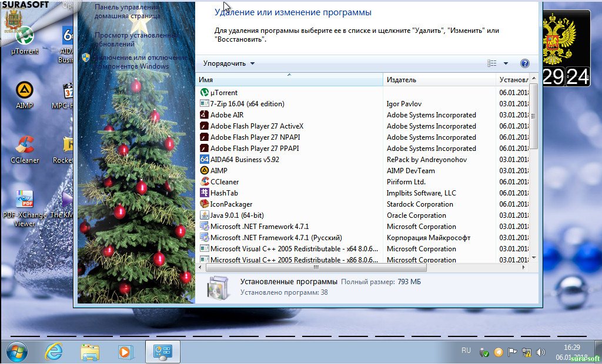Select the Adobe AIR program name
The height and width of the screenshot is (364, 602).
(x=227, y=114)
